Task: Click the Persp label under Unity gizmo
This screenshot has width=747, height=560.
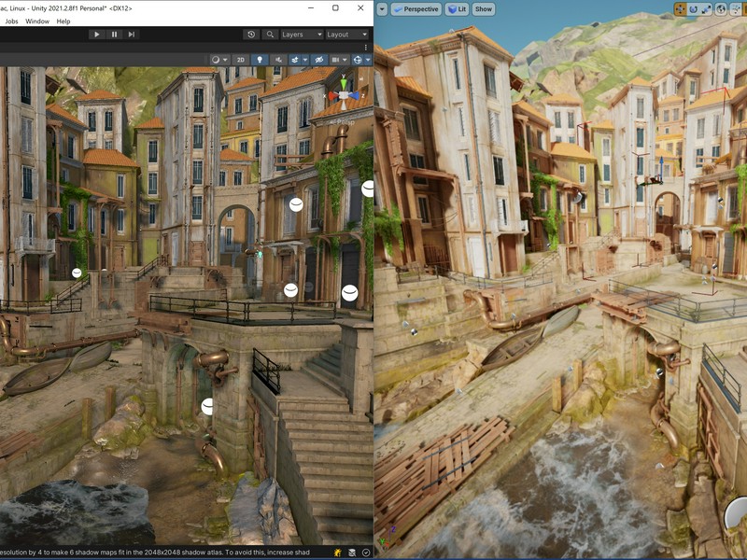Action: coord(345,122)
